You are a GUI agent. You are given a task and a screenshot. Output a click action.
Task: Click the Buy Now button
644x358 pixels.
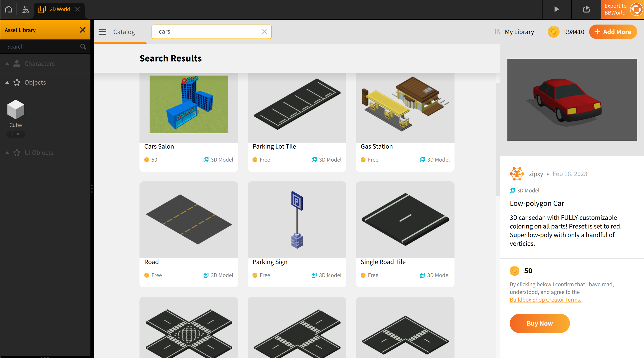click(x=539, y=323)
